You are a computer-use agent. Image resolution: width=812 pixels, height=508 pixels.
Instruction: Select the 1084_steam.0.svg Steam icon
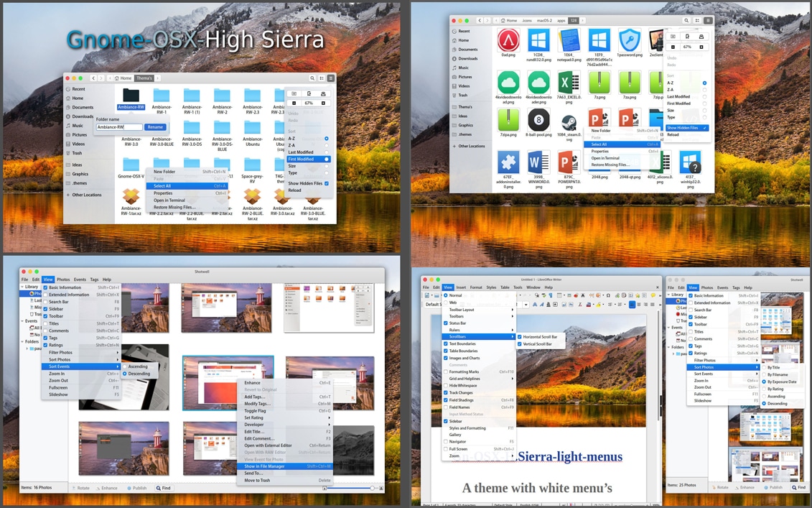tap(569, 123)
